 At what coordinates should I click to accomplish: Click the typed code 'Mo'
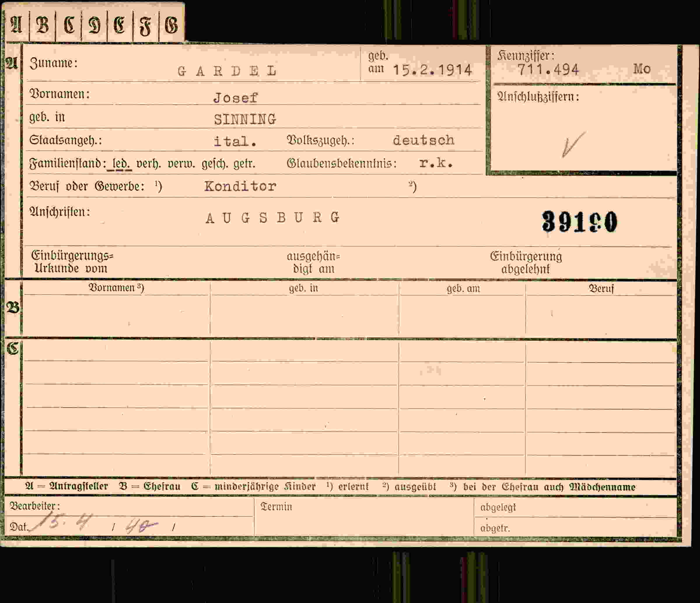[x=642, y=69]
